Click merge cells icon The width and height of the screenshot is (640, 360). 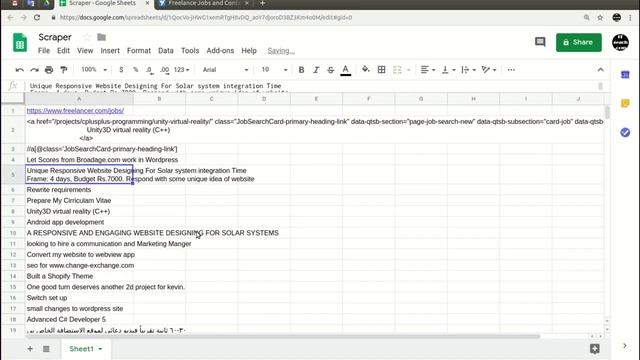(397, 70)
